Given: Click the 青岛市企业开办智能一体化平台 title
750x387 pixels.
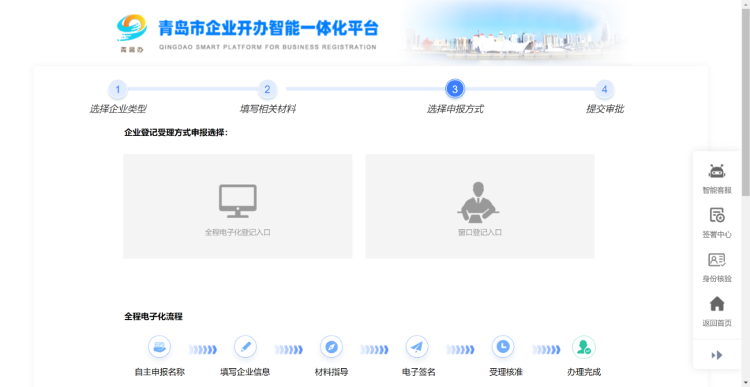Looking at the screenshot, I should (268, 28).
